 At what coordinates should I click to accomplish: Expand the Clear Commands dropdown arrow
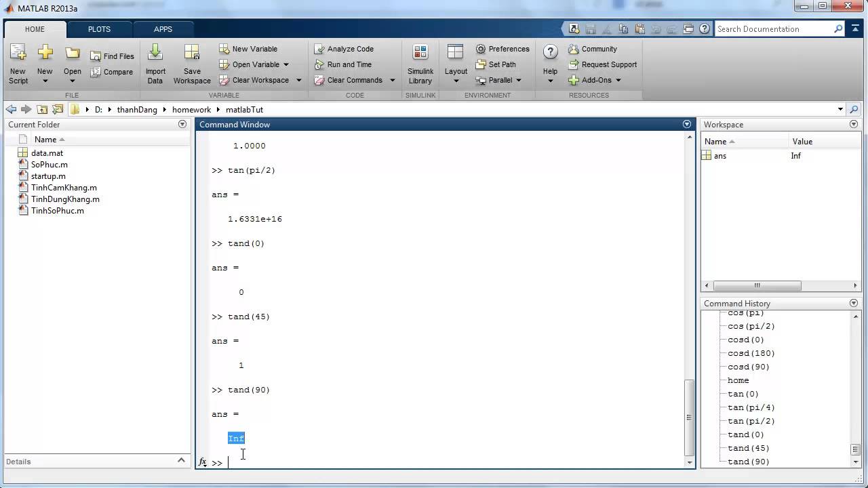(x=392, y=80)
